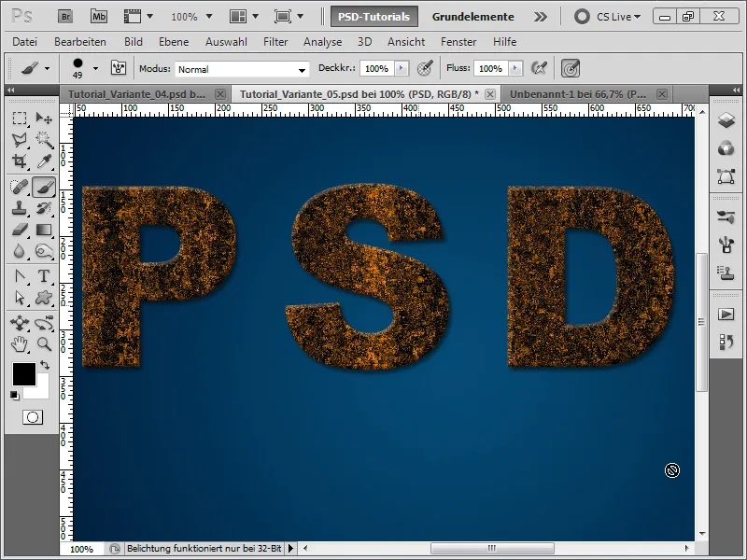Image resolution: width=747 pixels, height=560 pixels.
Task: Select the Gradient tool
Action: click(x=44, y=230)
